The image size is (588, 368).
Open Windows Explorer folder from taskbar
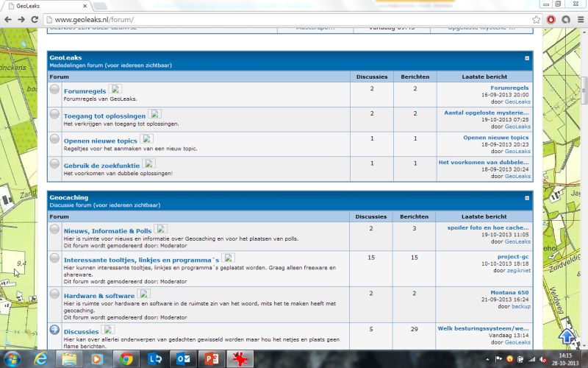point(69,359)
